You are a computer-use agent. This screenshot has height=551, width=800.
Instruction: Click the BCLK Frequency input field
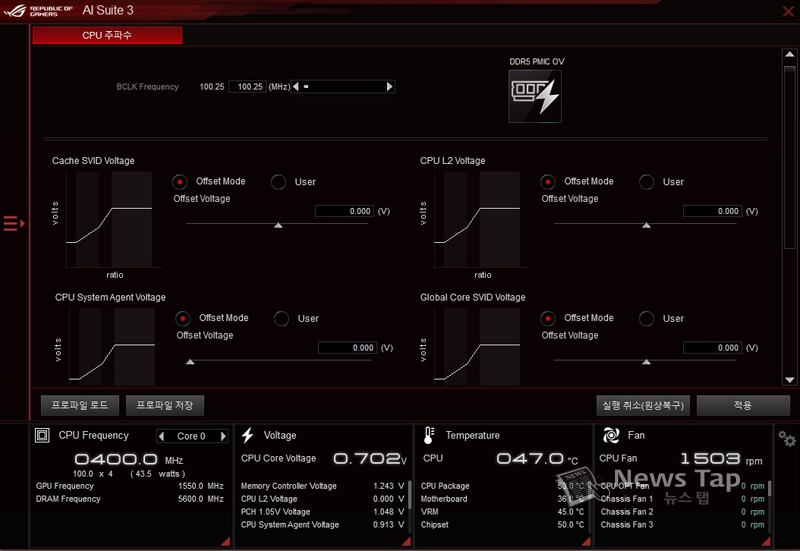[x=246, y=87]
